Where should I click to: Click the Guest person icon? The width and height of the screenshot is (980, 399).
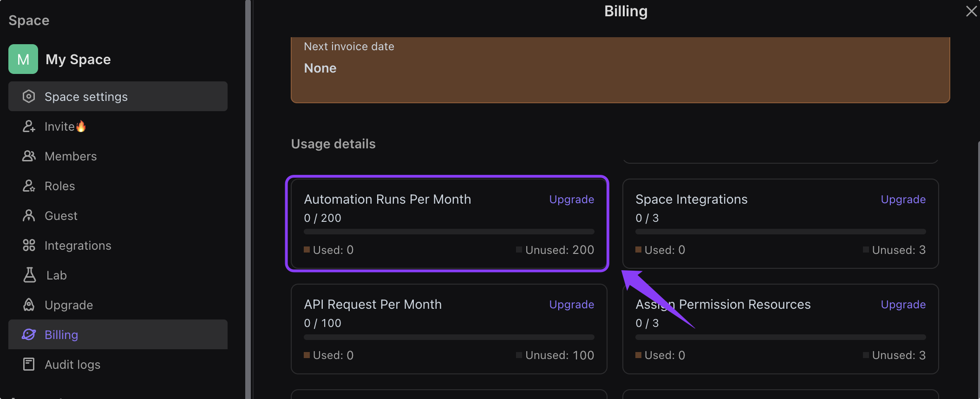tap(29, 215)
